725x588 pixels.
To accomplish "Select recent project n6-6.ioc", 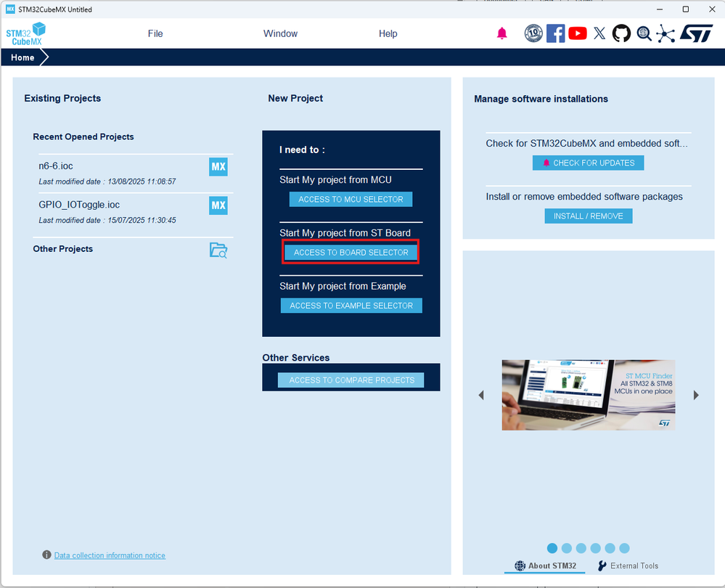I will [56, 166].
